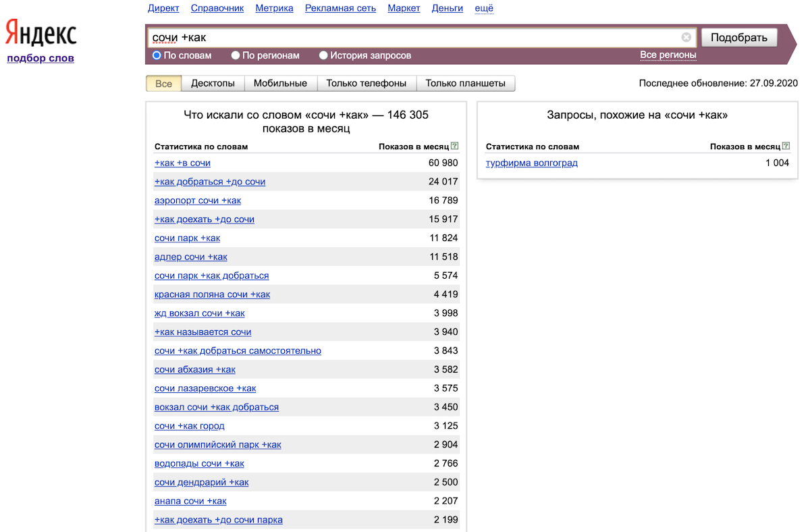This screenshot has height=532, width=810.
Task: Click the Yandex logo
Action: point(40,32)
